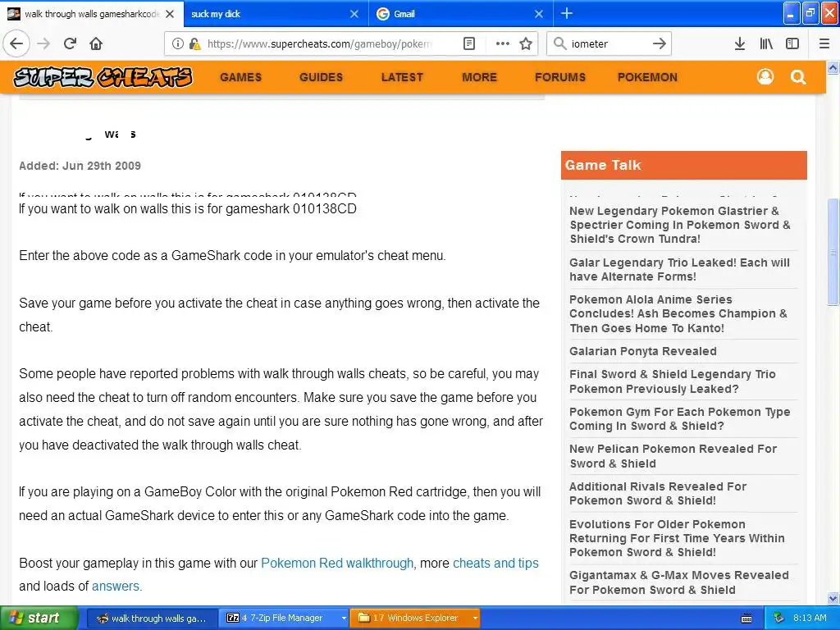840x630 pixels.
Task: Expand 7-Zip File Manager taskbar dropdown arrow
Action: coord(344,619)
